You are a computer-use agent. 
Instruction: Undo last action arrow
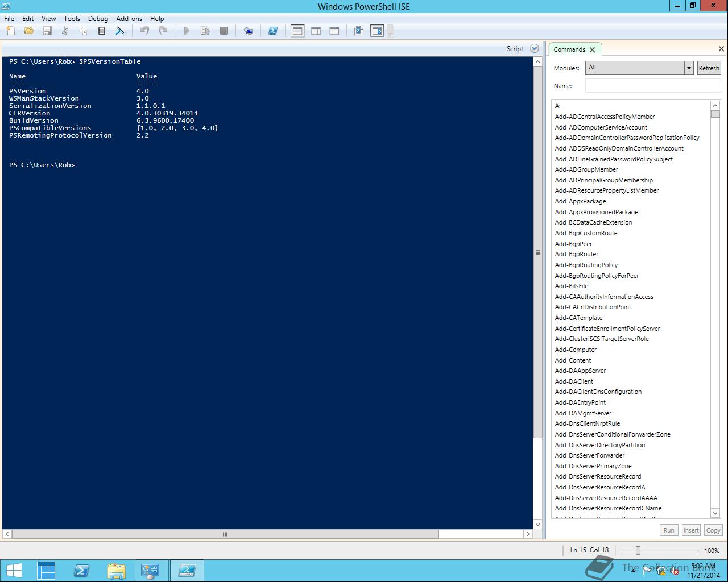click(x=144, y=31)
